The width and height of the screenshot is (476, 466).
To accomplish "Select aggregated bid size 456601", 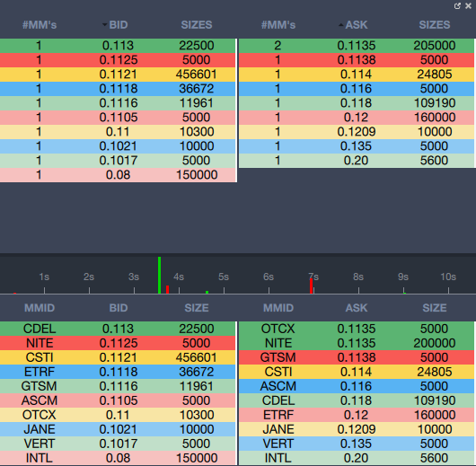I will (x=197, y=74).
